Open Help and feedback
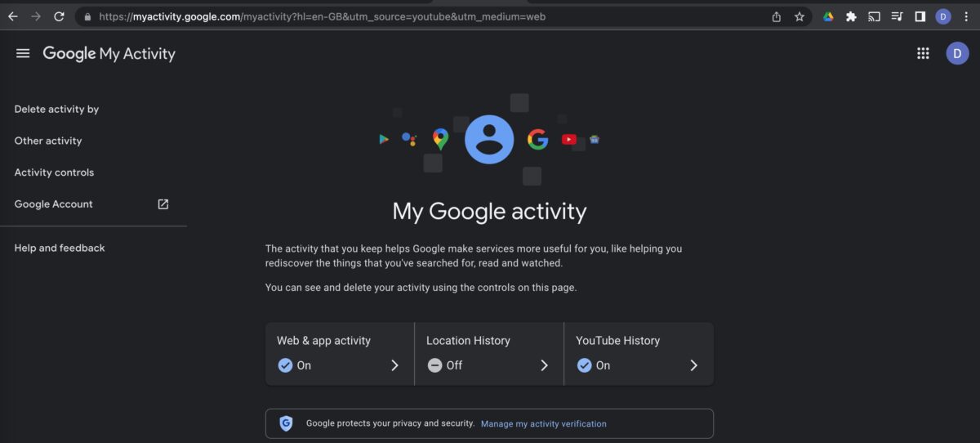This screenshot has height=443, width=980. click(x=60, y=248)
